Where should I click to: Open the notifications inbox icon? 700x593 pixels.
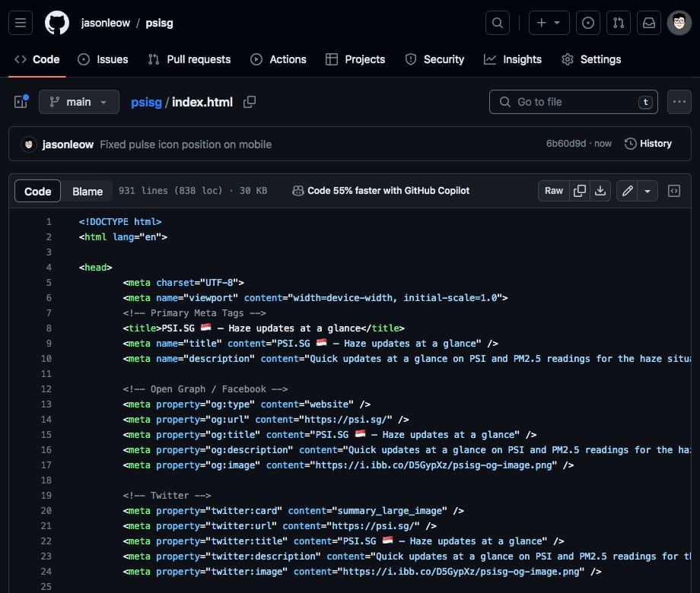click(x=649, y=23)
